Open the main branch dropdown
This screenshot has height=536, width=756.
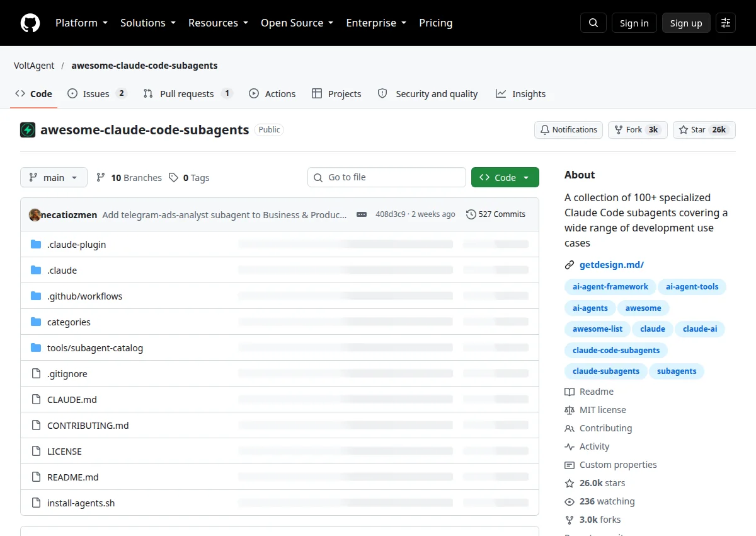[53, 177]
